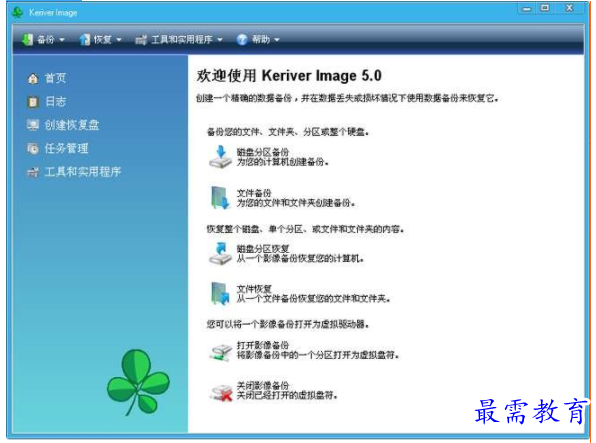Open the 工具和实用程序 toolbar menu
Viewport: 596px width, 443px height.
tap(179, 39)
